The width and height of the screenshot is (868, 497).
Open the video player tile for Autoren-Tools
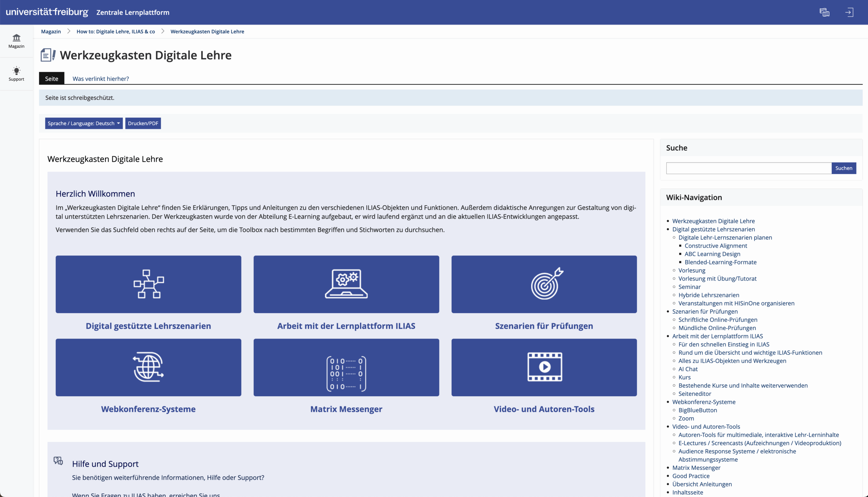tap(544, 367)
